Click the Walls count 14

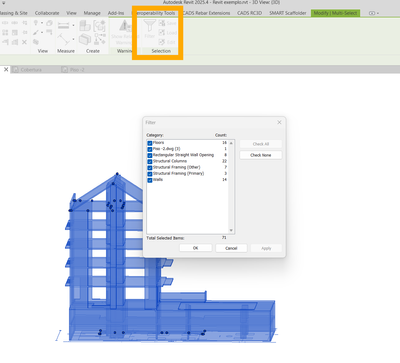(224, 180)
